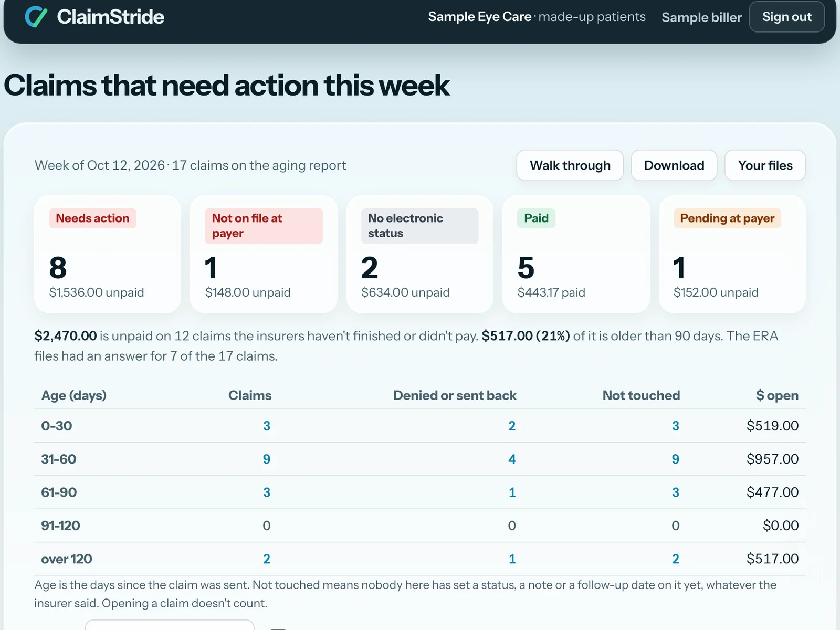This screenshot has width=840, height=630.
Task: Click the $477.00 open amount
Action: pos(772,492)
